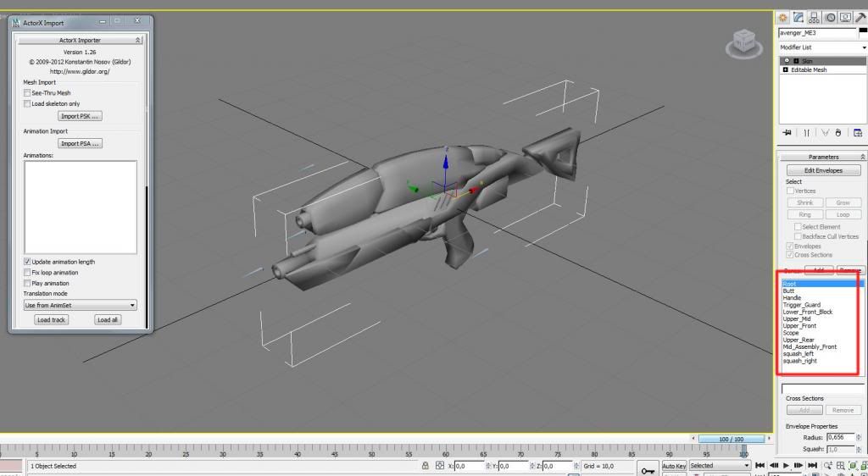Toggle the Skin modifier light bulb
Viewport: 868px width, 476px height.
(787, 61)
